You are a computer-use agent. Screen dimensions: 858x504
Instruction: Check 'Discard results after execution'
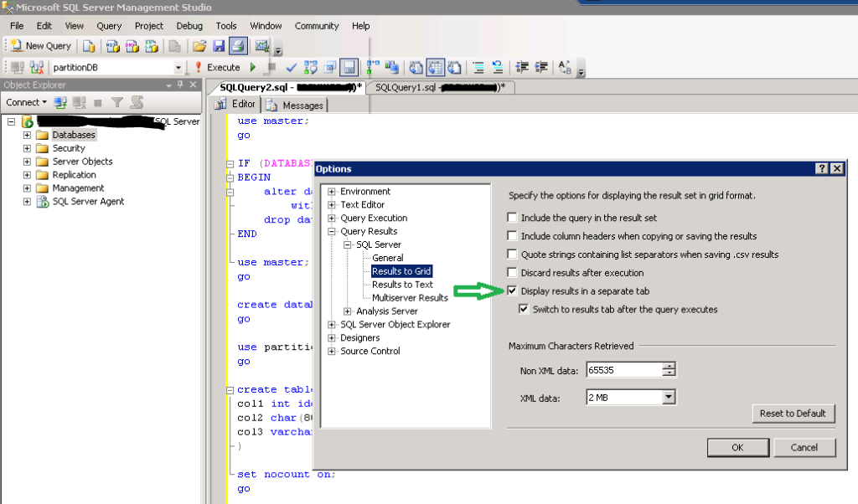[512, 272]
